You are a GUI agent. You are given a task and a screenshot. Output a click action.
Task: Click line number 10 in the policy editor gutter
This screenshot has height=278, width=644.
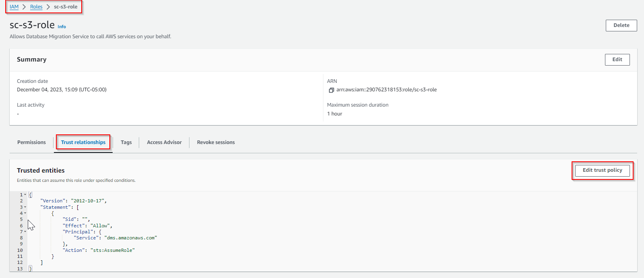pos(20,250)
